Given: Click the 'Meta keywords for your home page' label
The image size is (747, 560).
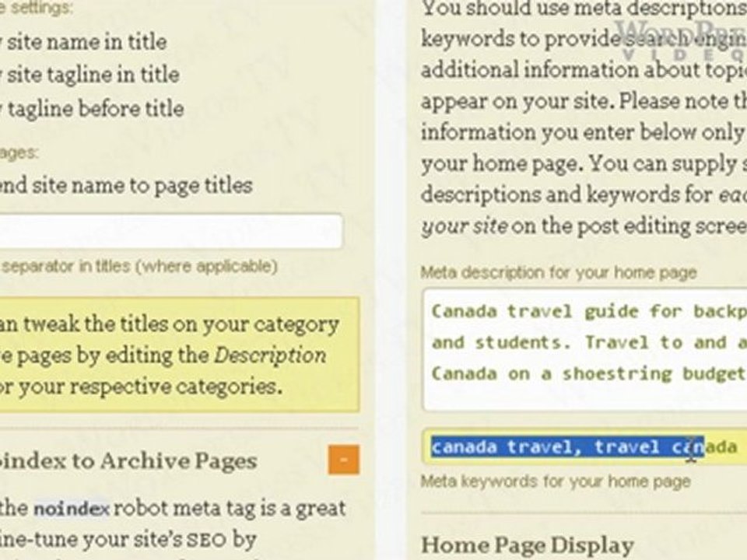Looking at the screenshot, I should (x=556, y=481).
